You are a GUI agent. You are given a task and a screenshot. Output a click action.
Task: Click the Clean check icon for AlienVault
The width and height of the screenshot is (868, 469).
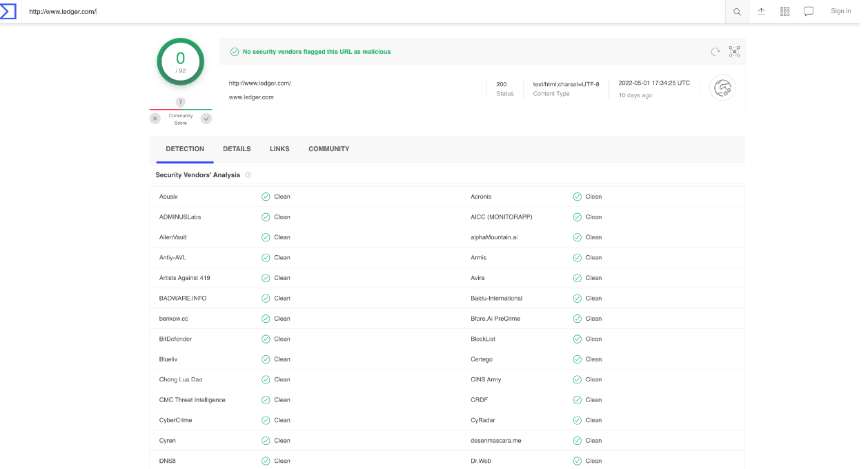pyautogui.click(x=266, y=237)
